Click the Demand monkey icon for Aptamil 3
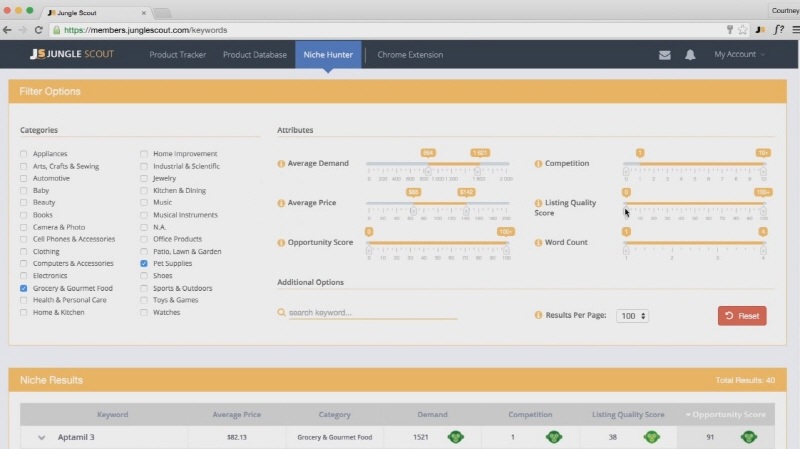The height and width of the screenshot is (449, 800). click(456, 437)
